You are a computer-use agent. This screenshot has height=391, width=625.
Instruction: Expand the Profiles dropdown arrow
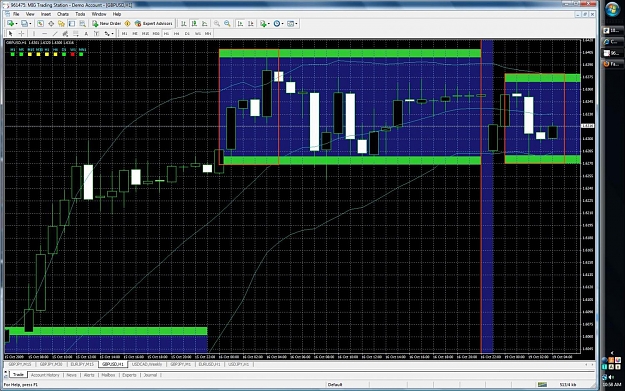coord(30,24)
